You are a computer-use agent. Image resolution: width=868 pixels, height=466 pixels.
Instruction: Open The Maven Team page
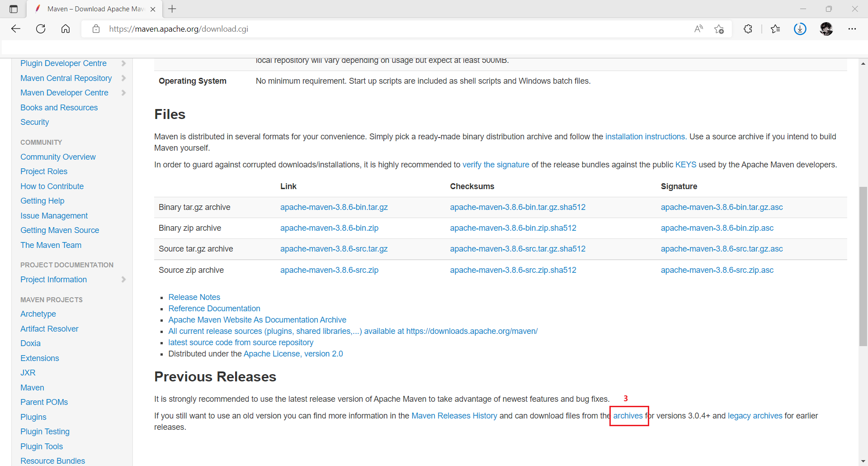point(51,245)
